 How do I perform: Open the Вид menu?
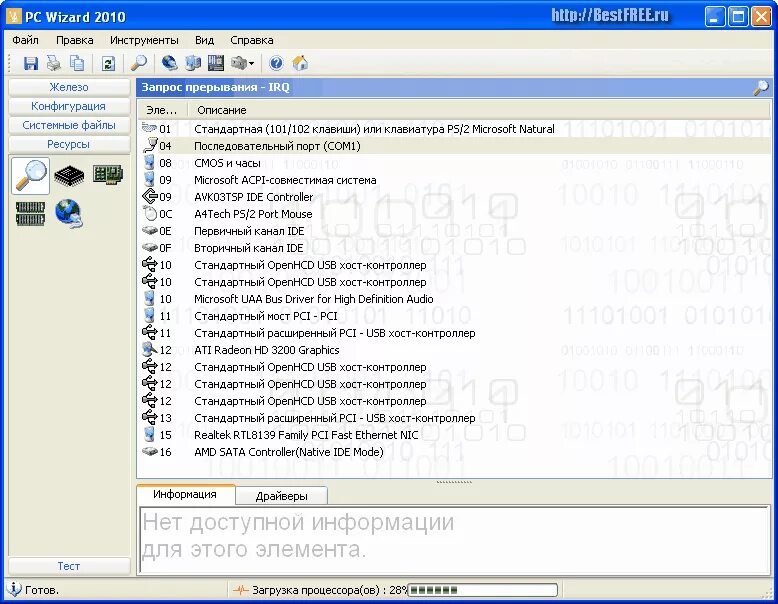204,40
